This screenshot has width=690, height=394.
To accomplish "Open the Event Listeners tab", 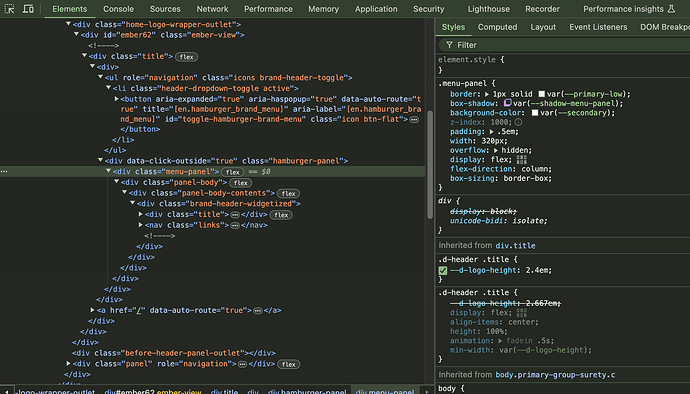I will pos(598,27).
